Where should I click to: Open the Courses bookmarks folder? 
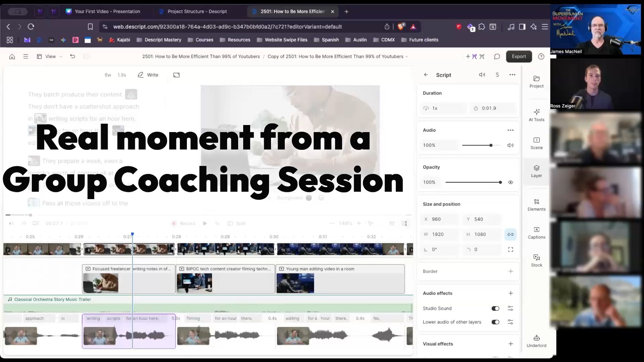tap(201, 40)
